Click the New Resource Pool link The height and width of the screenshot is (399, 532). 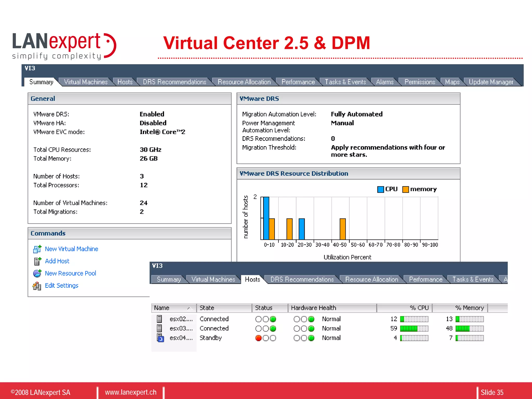pos(70,273)
